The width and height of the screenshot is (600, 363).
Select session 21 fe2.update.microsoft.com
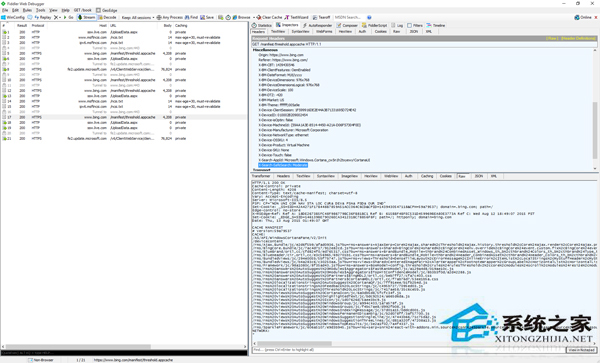(124, 138)
